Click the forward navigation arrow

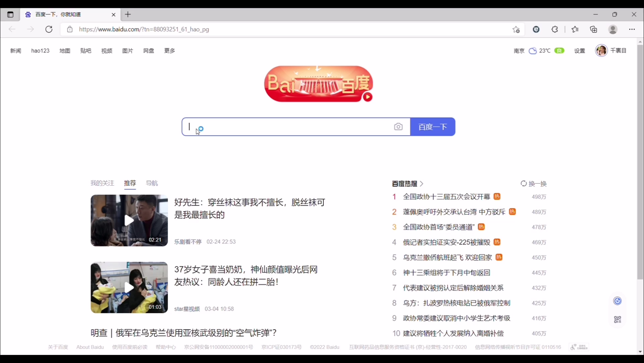click(x=31, y=29)
